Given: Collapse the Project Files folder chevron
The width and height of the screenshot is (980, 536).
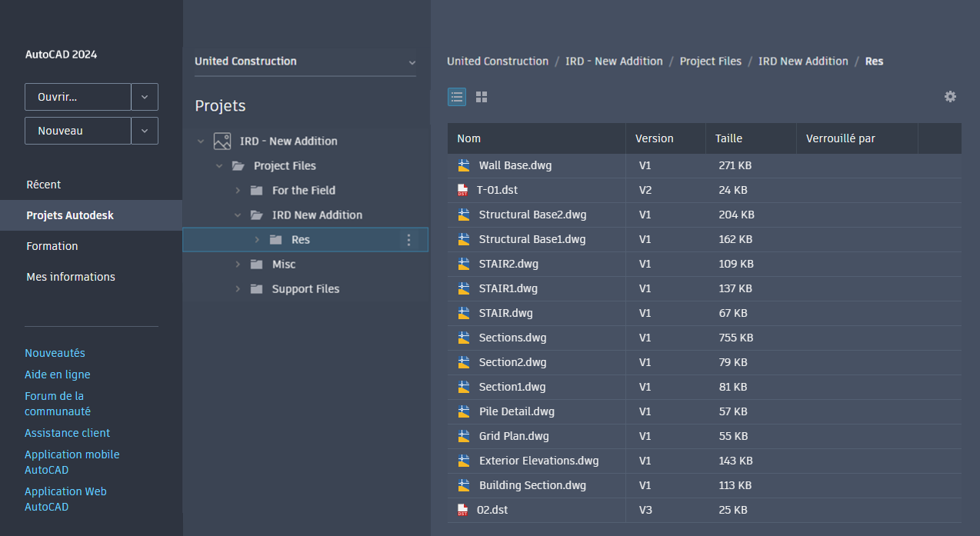Looking at the screenshot, I should (x=219, y=166).
